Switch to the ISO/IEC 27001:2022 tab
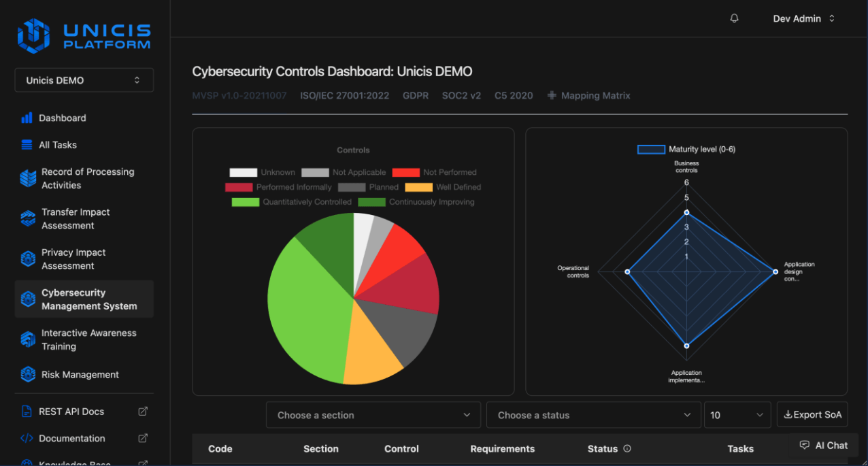The image size is (868, 466). [x=345, y=96]
